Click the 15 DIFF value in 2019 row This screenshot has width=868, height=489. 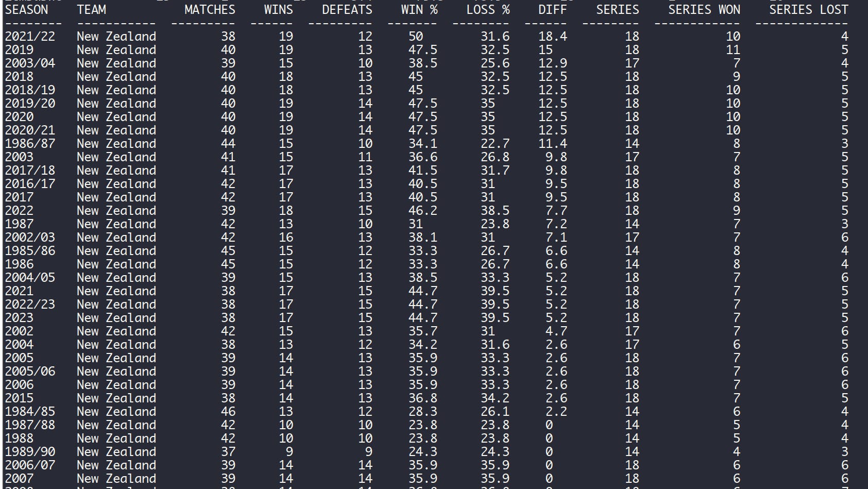546,50
